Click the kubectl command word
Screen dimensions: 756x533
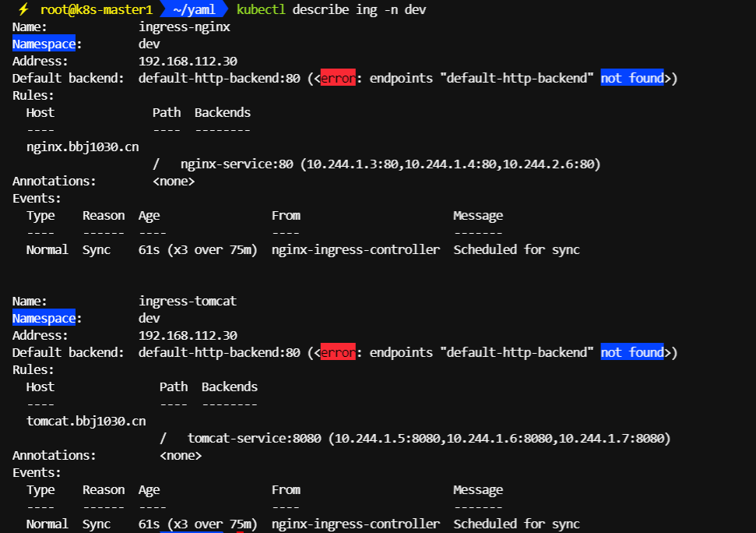pos(261,9)
